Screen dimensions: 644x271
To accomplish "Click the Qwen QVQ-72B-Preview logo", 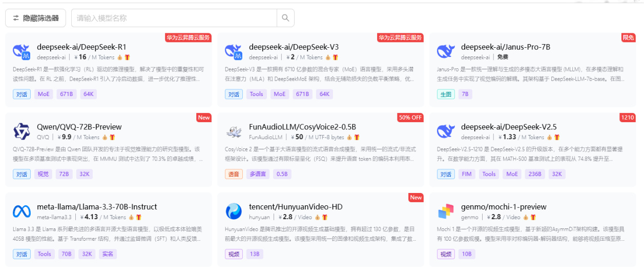I will click(22, 131).
